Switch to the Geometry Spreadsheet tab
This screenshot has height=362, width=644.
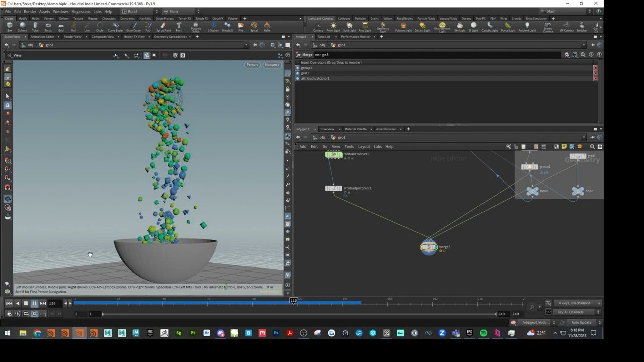tap(170, 37)
